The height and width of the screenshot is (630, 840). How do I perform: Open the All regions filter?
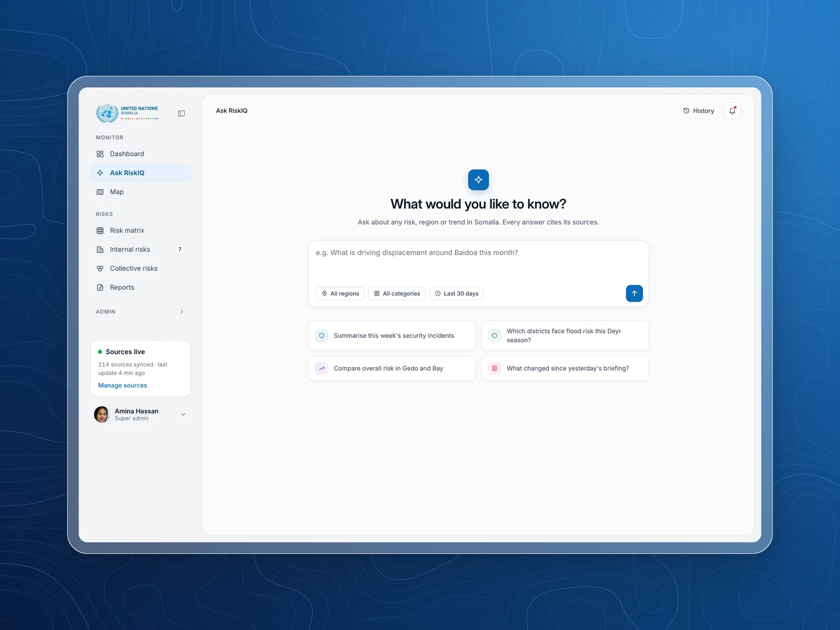coord(341,293)
